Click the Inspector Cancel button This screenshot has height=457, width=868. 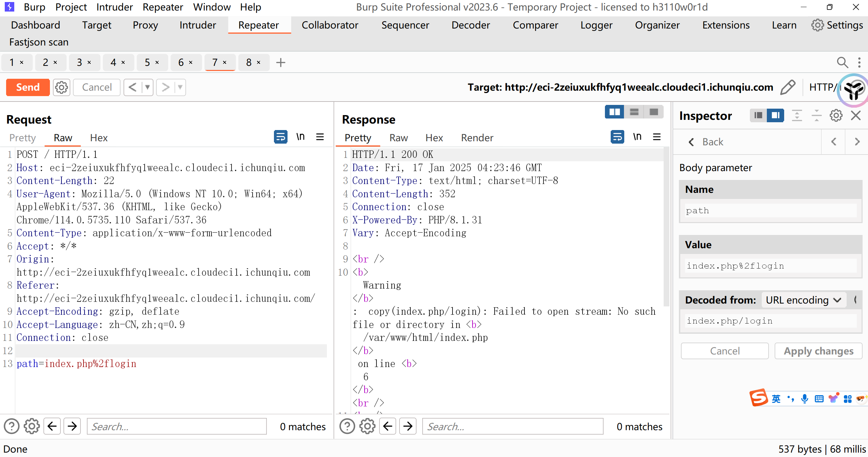(725, 351)
